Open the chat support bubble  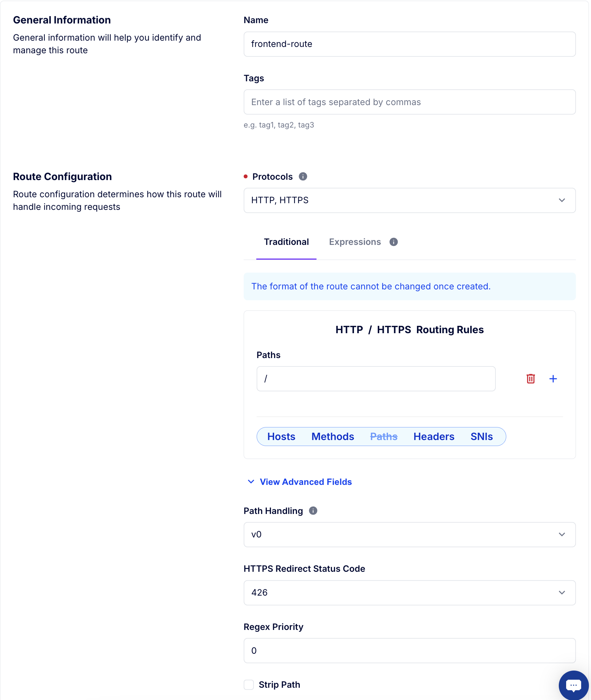(x=573, y=685)
